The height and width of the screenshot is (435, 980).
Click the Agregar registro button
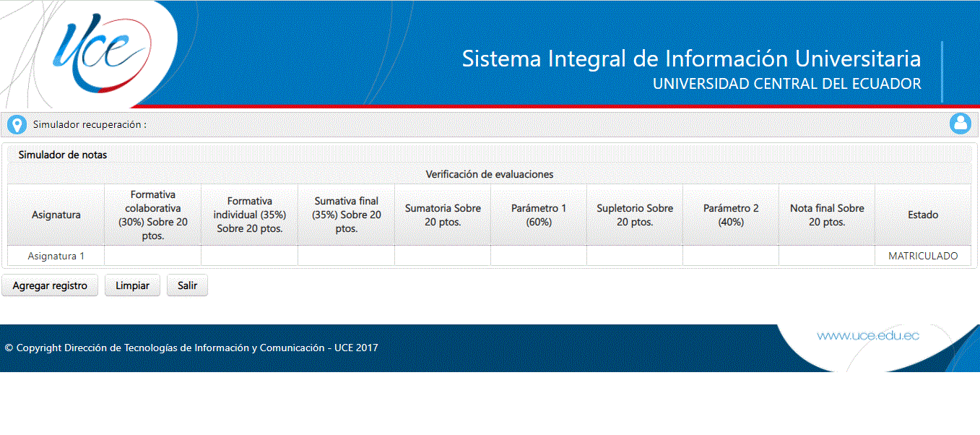[x=50, y=285]
